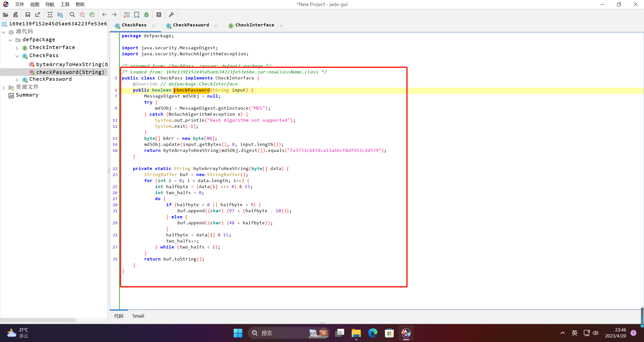Close the CheckInterface tab
The height and width of the screenshot is (342, 644).
coord(281,26)
